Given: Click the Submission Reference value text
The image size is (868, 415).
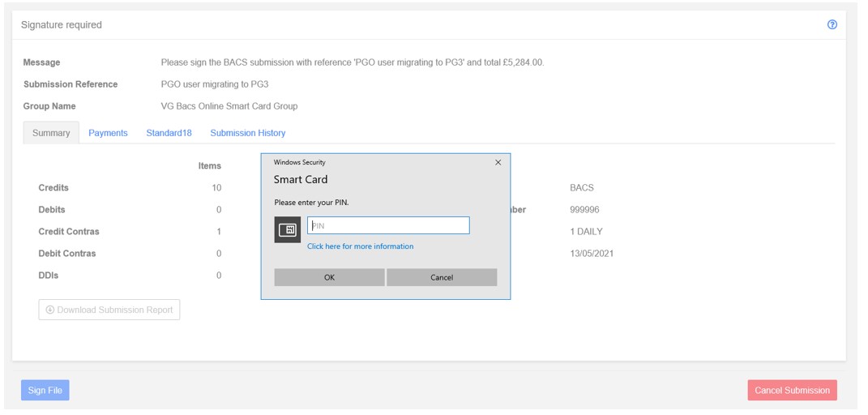Looking at the screenshot, I should (x=215, y=84).
